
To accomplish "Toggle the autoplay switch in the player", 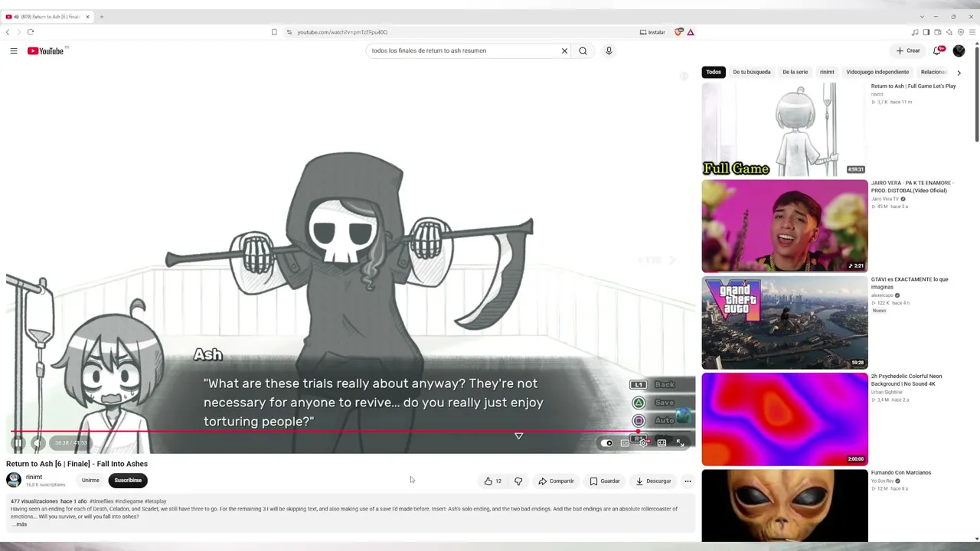I will [x=607, y=443].
